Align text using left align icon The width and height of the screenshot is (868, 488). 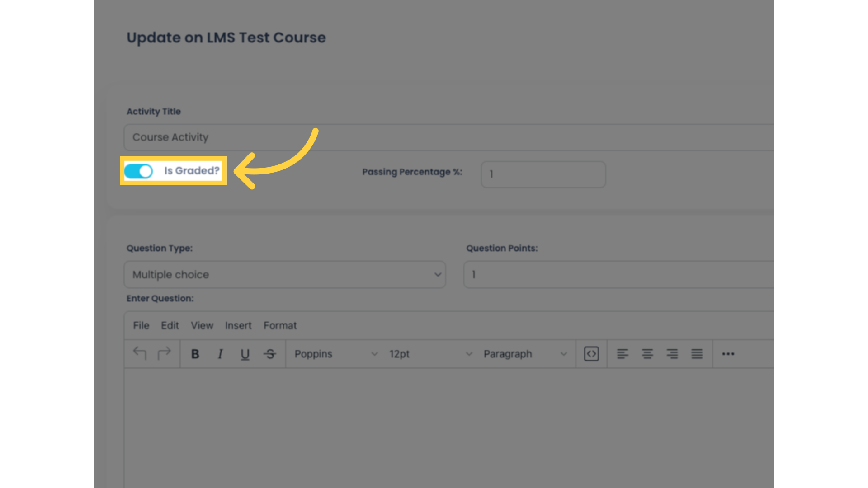click(x=623, y=354)
